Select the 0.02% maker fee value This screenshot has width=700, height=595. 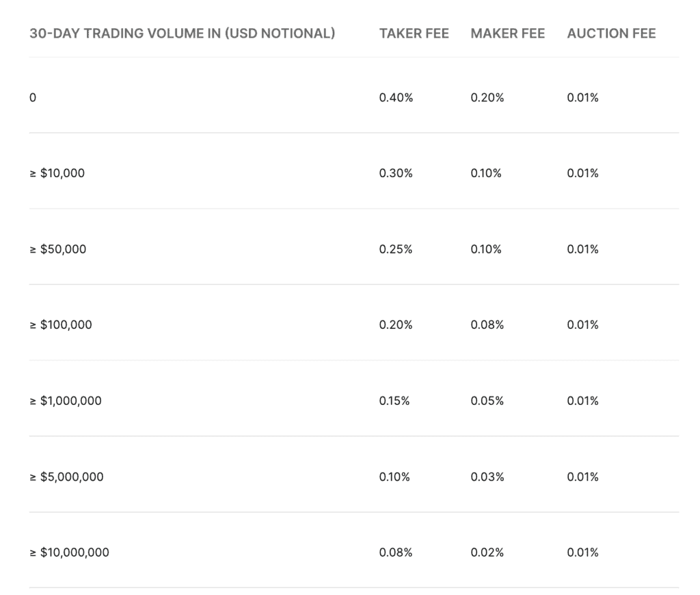[x=487, y=553]
